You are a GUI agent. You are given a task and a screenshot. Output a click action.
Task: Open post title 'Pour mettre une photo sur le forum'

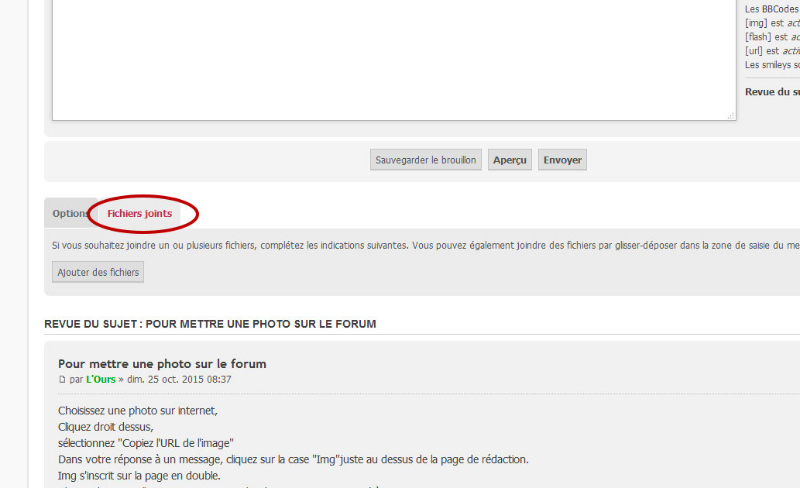pos(162,364)
